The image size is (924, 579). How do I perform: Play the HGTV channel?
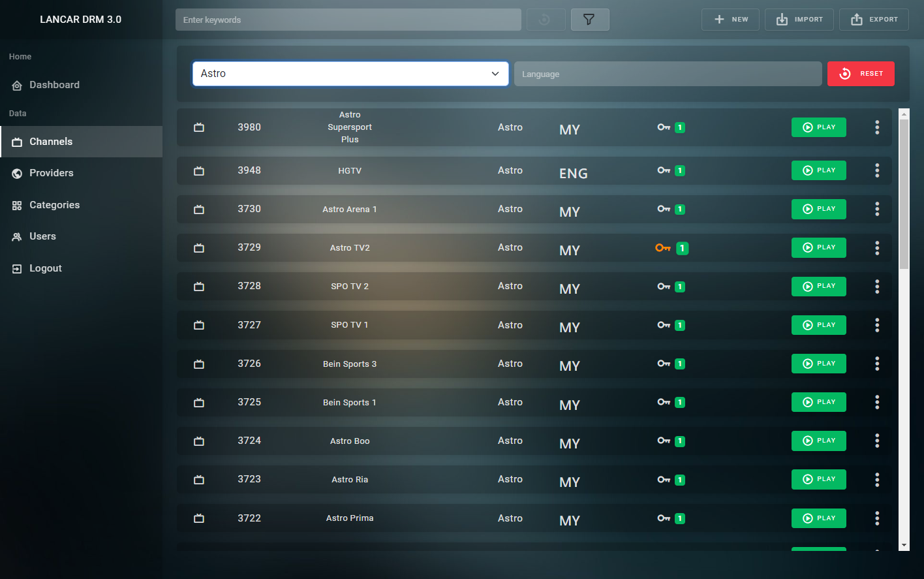(819, 170)
